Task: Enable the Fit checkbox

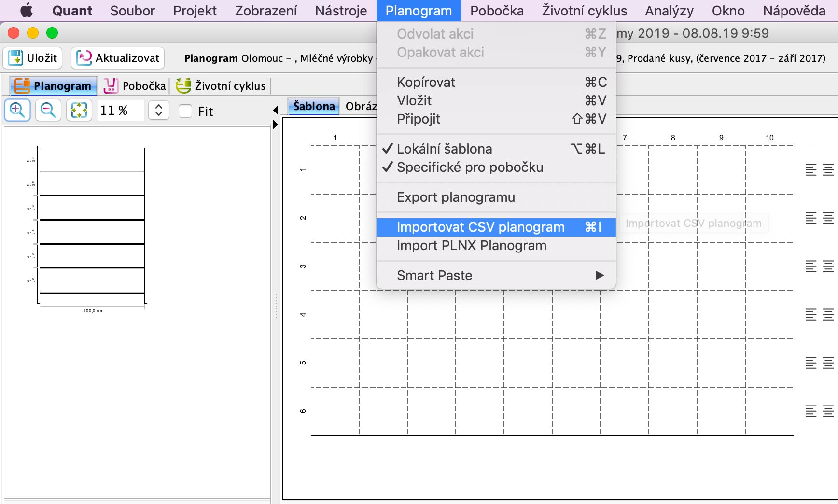Action: [x=185, y=111]
